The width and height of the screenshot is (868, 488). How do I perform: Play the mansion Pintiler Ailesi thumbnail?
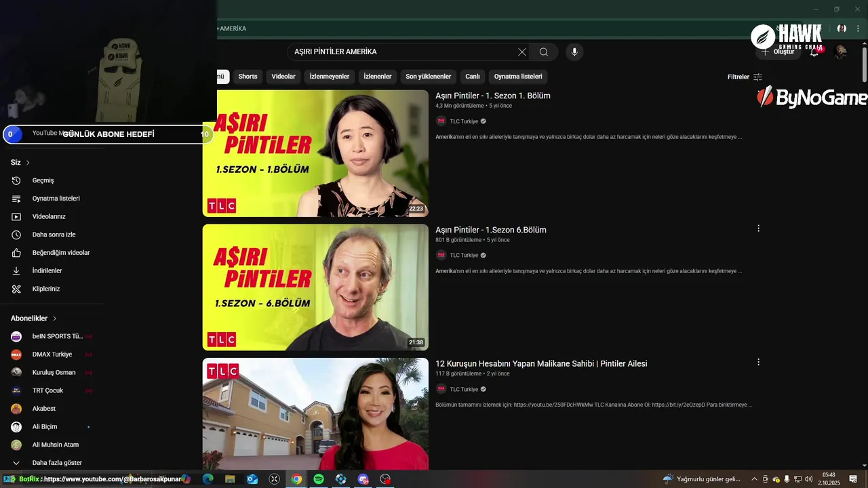coord(315,413)
